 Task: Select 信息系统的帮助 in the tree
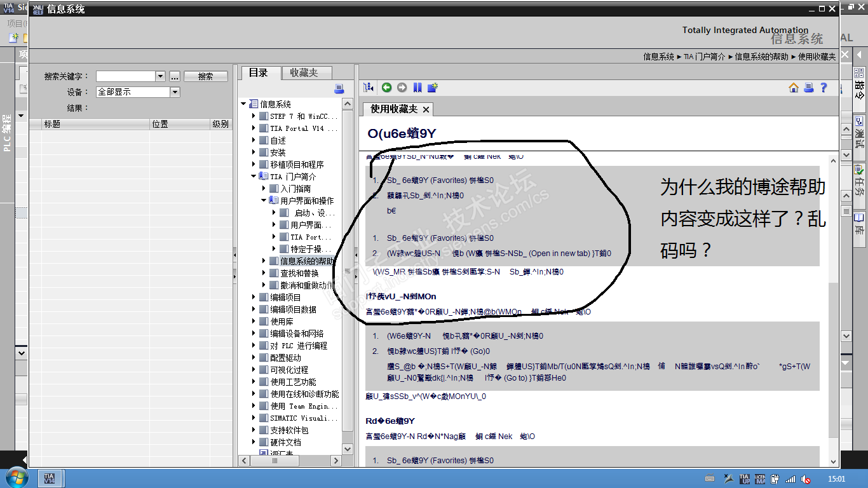point(308,261)
